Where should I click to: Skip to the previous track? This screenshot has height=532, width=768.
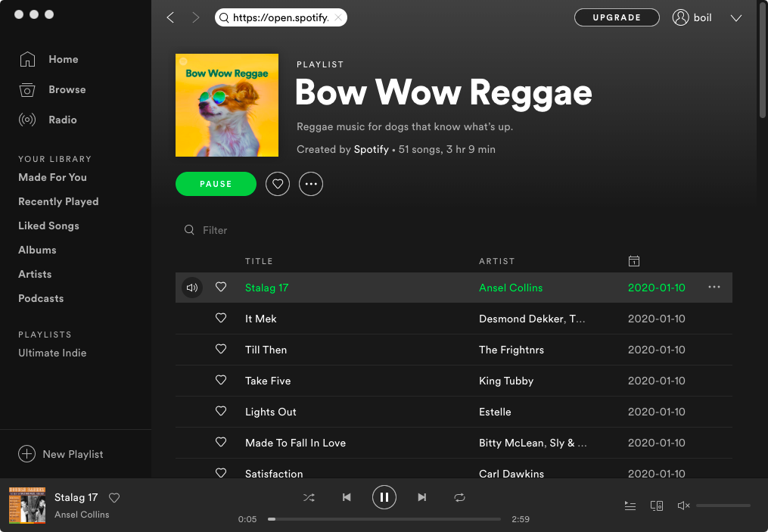[x=347, y=498]
